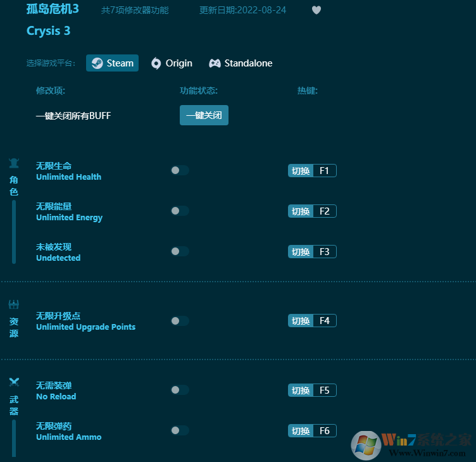Click the F6 hotkey field

pyautogui.click(x=325, y=431)
